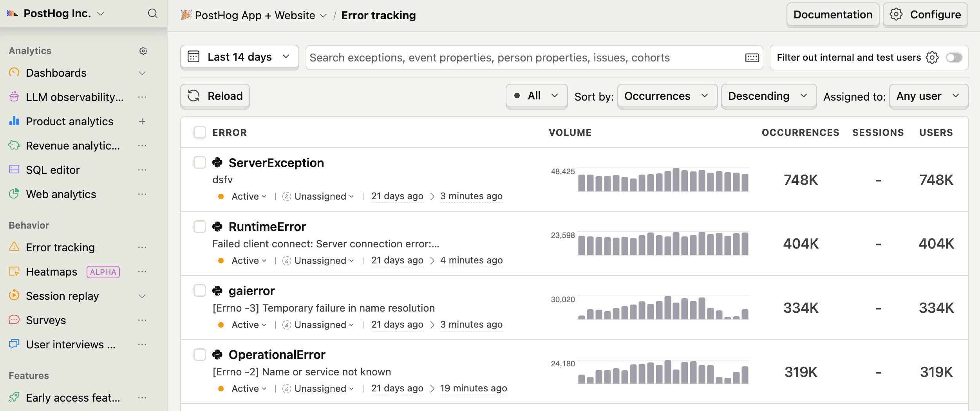This screenshot has width=980, height=411.
Task: Go to Surveys in sidebar
Action: pos(46,320)
